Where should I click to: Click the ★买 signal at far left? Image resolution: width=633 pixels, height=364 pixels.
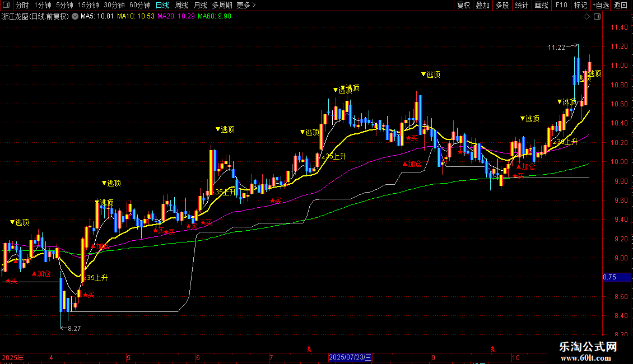[11, 281]
